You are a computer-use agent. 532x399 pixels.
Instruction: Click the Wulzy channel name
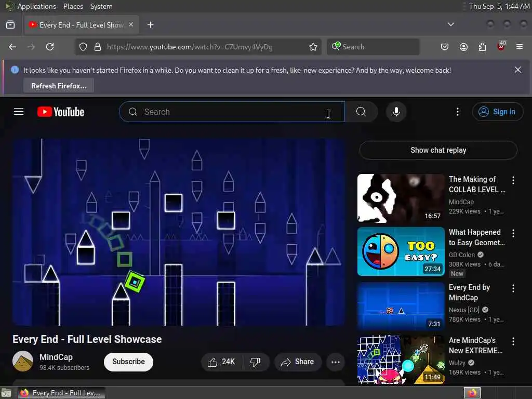pos(457,362)
